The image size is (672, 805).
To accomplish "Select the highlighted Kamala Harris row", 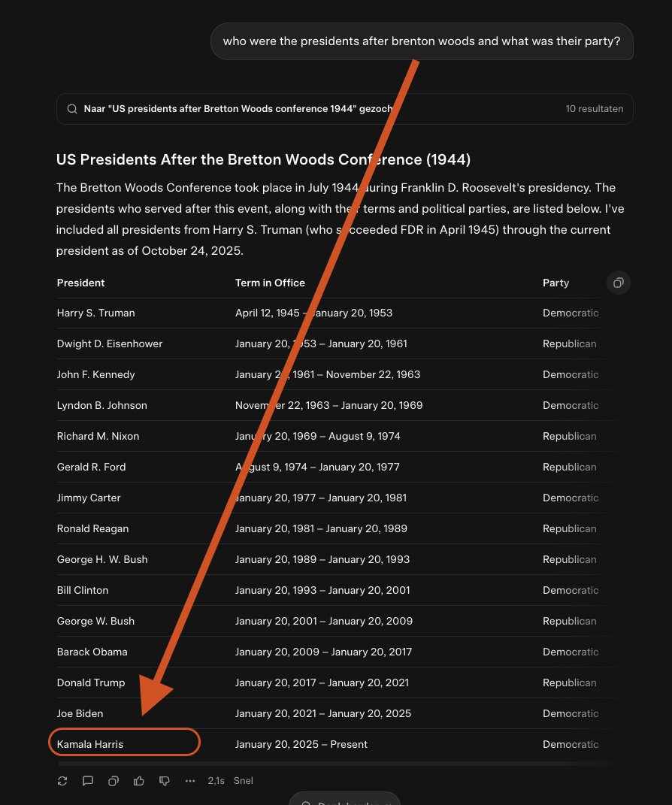I will click(x=124, y=743).
